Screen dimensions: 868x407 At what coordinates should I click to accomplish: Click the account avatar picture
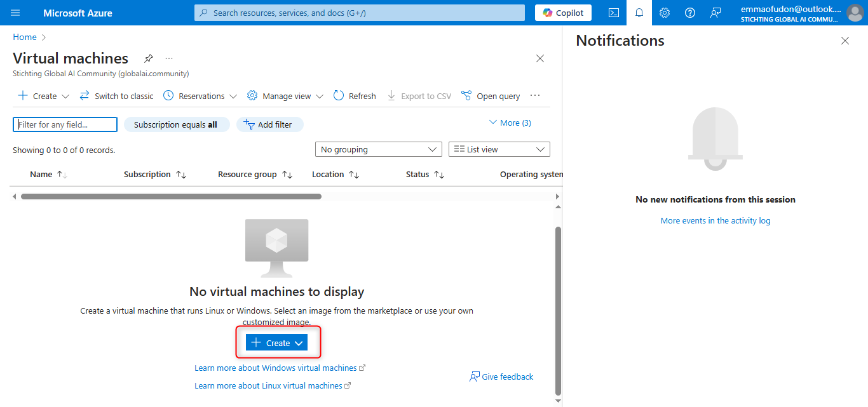click(855, 13)
